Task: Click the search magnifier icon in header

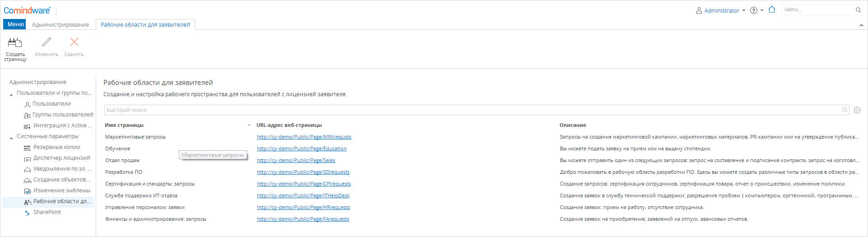Action: click(858, 10)
